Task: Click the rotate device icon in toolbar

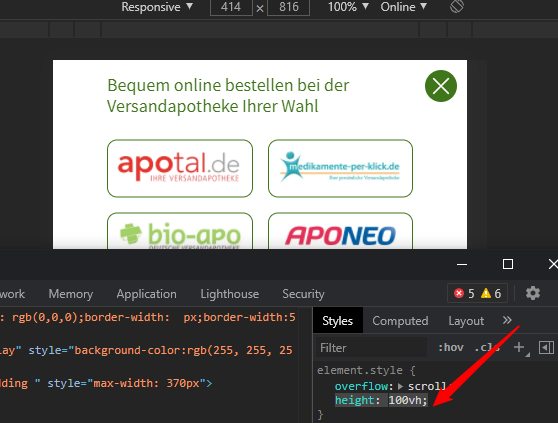Action: (457, 6)
